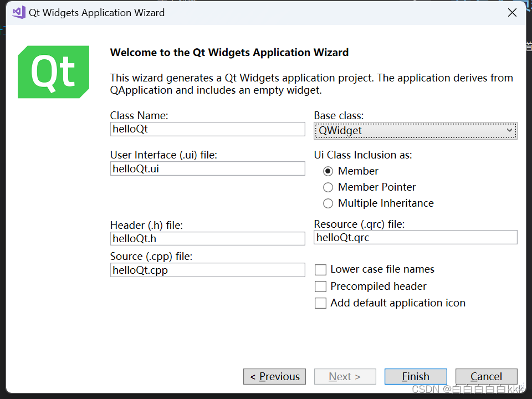The width and height of the screenshot is (532, 399).
Task: Click the disabled Next button
Action: pos(345,376)
